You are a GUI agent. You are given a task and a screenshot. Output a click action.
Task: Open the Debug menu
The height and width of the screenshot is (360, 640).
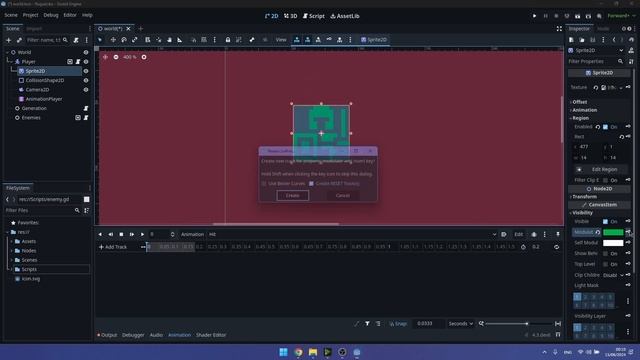pos(51,15)
